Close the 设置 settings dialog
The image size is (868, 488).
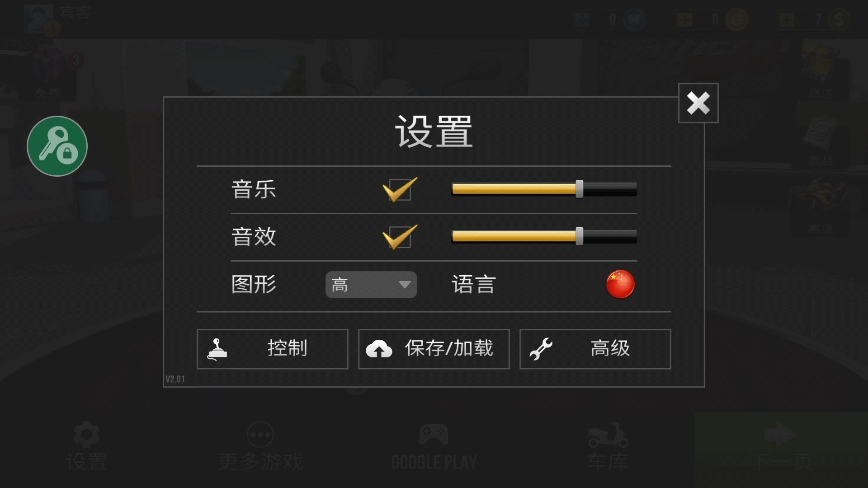point(698,103)
